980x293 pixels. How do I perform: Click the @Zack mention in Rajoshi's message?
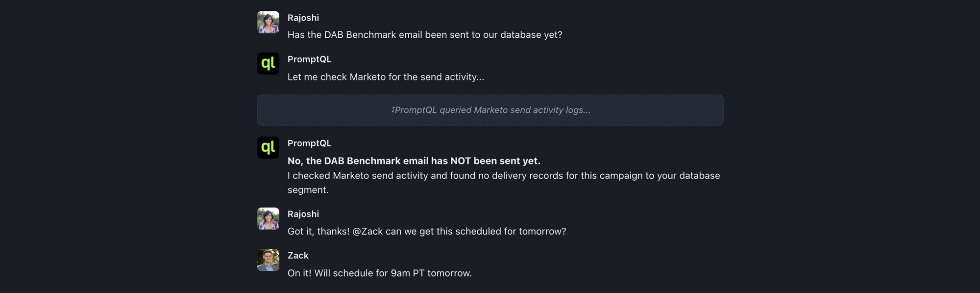[x=367, y=232]
